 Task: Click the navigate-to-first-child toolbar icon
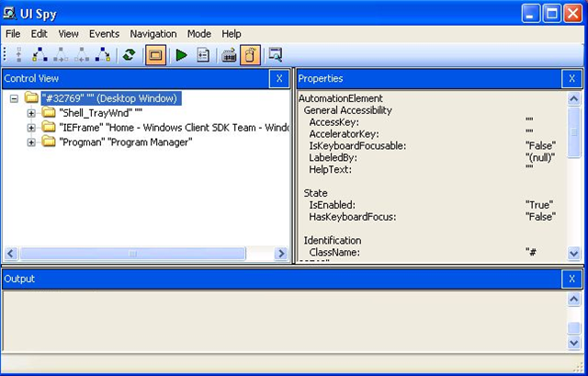tap(40, 55)
